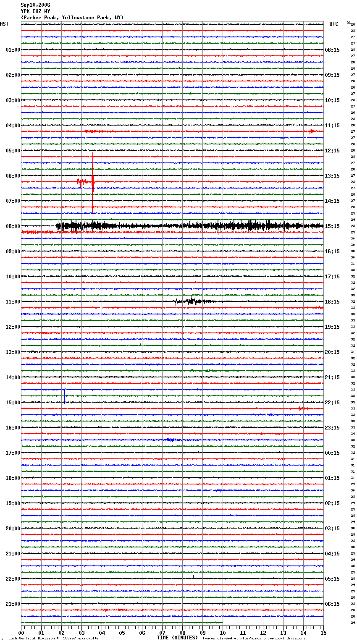Select the 16:00 MST time label
The width and height of the screenshot is (357, 644).
click(x=13, y=428)
